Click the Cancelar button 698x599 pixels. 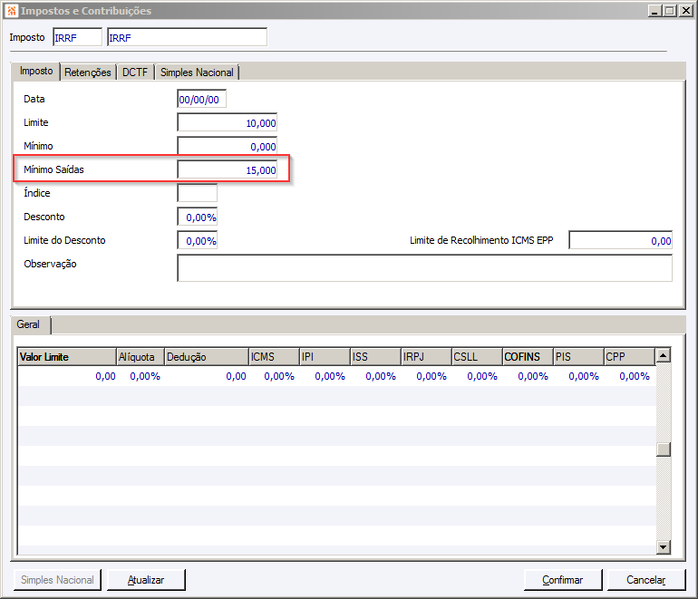coord(646,580)
